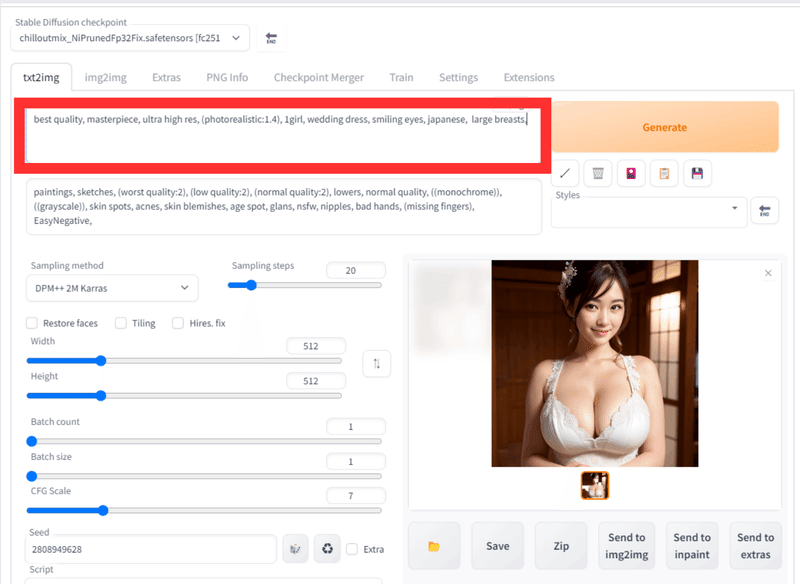Enable Restore faces checkbox
Image resolution: width=800 pixels, height=584 pixels.
(x=32, y=323)
